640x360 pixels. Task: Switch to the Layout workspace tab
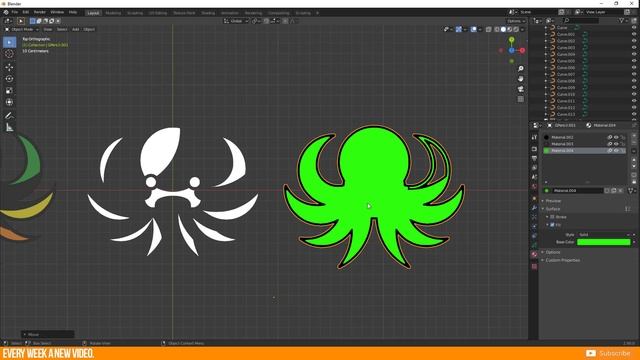point(93,13)
